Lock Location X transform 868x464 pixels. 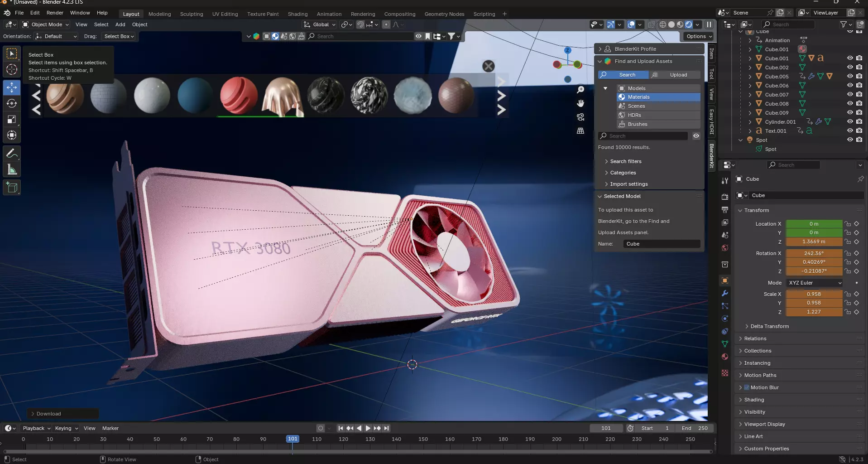tap(848, 224)
